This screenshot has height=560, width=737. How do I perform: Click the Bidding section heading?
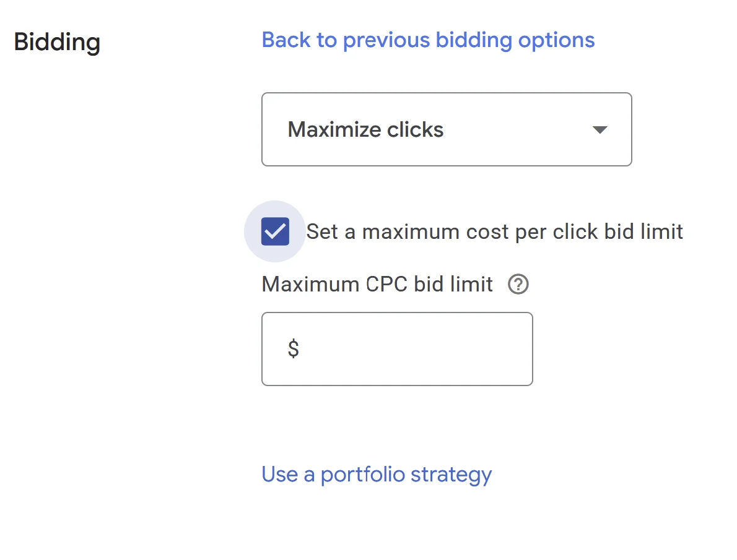57,42
